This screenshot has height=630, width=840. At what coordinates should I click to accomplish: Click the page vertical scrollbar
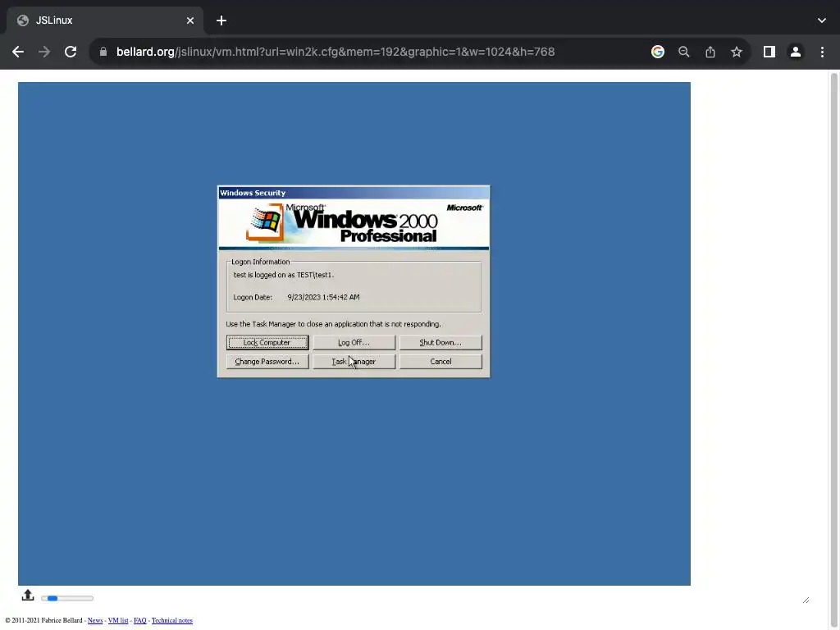point(833,348)
